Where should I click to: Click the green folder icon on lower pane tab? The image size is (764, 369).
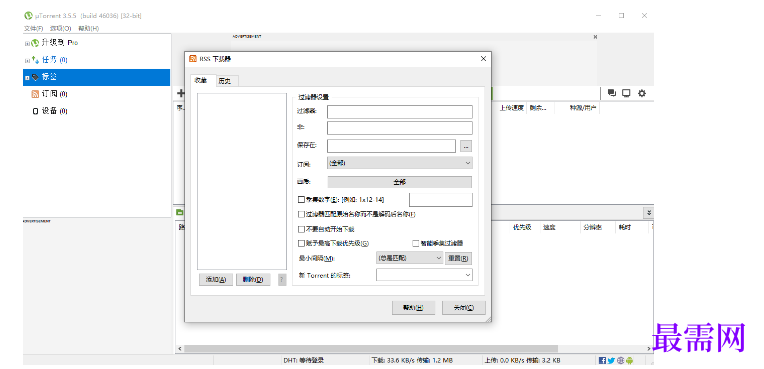pos(179,212)
